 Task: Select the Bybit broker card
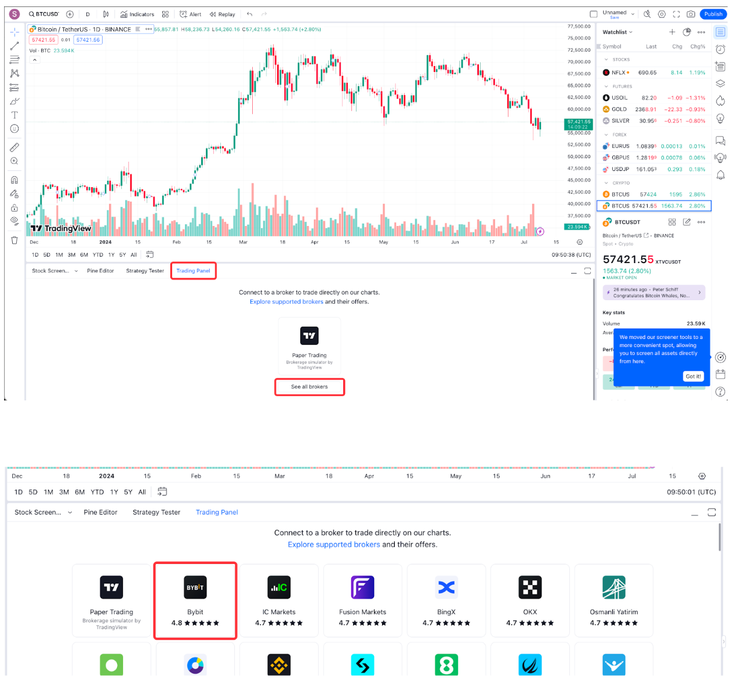coord(195,600)
